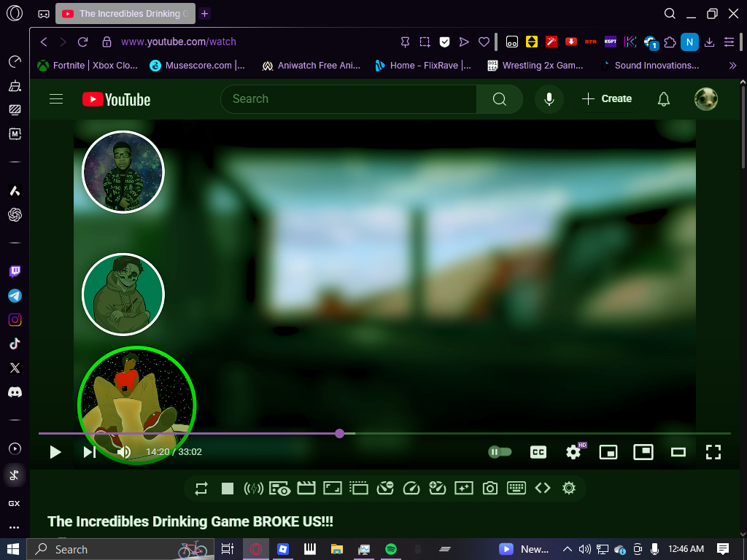The width and height of the screenshot is (747, 560).
Task: Click the eye visibility icon in enhancer toolbar
Action: [x=280, y=489]
